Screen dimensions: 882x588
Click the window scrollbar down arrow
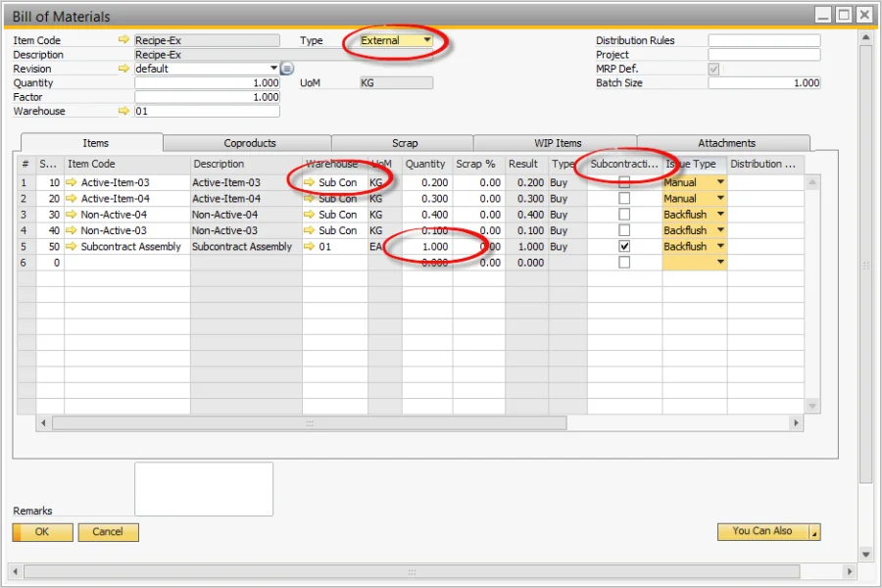[x=865, y=555]
